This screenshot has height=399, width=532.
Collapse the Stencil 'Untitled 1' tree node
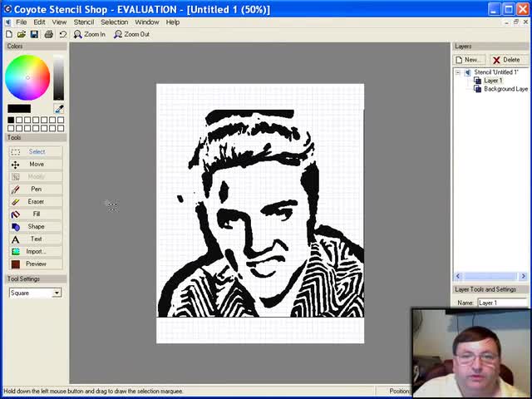[x=458, y=72]
